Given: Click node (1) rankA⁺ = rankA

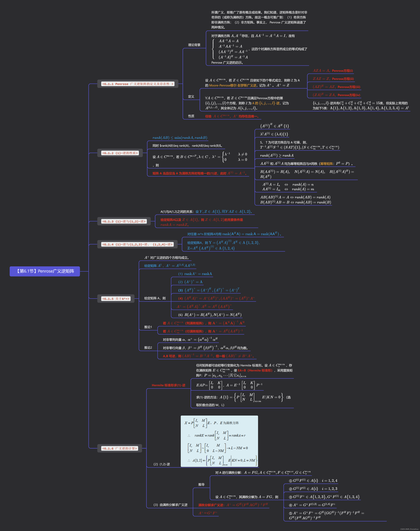Looking at the screenshot, I should click(x=195, y=274).
